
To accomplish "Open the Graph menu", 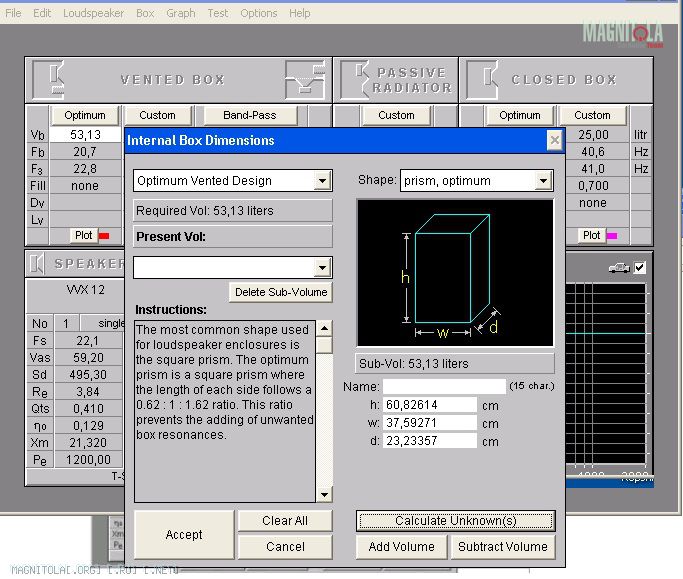I will click(x=181, y=13).
